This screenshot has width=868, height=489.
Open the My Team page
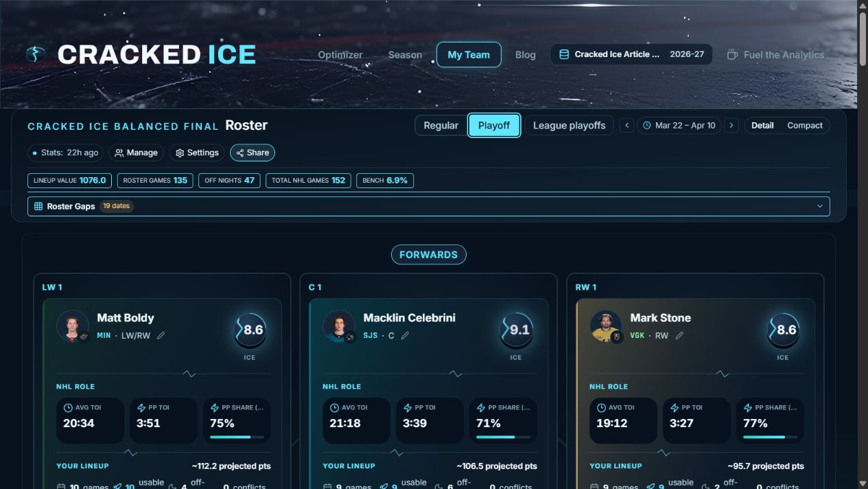pyautogui.click(x=469, y=55)
